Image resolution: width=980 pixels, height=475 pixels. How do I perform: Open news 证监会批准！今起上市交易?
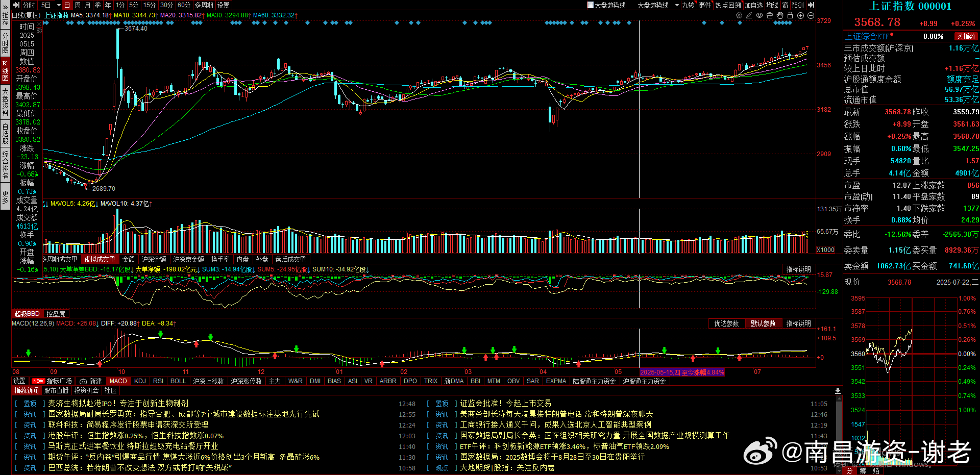(505, 404)
